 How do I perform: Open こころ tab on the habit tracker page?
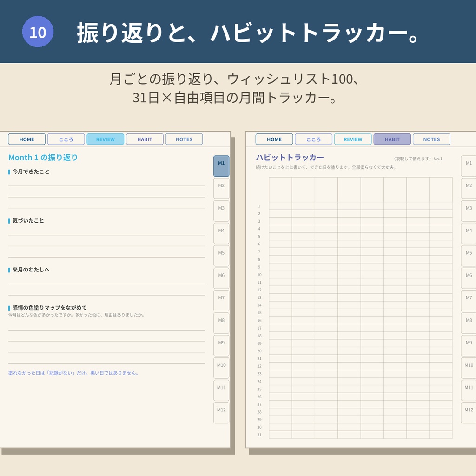point(314,139)
